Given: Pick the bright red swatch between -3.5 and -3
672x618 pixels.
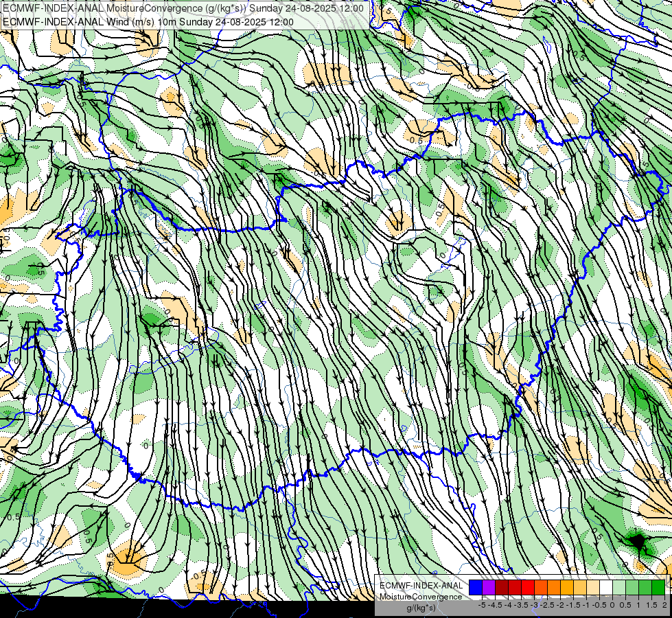Looking at the screenshot, I should 528,588.
